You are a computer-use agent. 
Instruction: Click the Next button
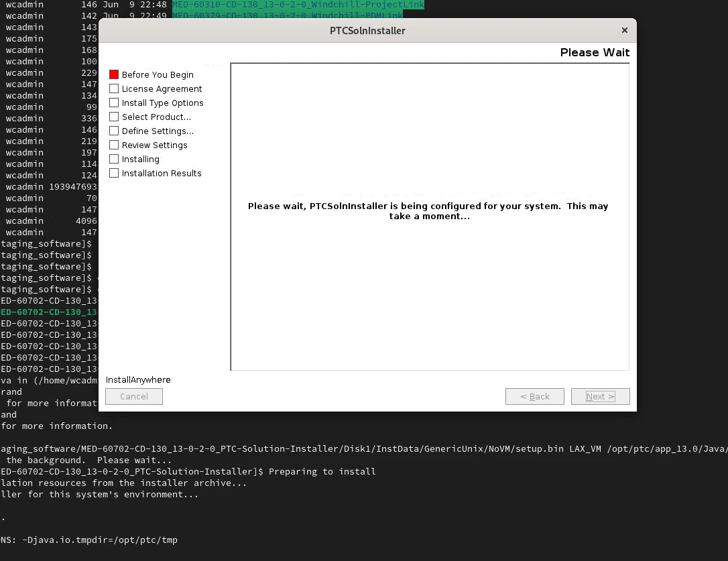click(x=601, y=396)
